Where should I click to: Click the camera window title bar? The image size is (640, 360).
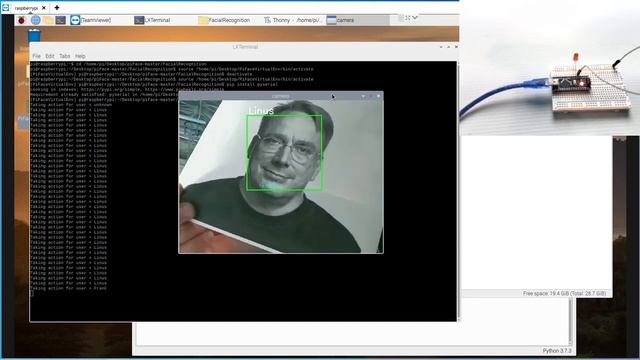[280, 96]
